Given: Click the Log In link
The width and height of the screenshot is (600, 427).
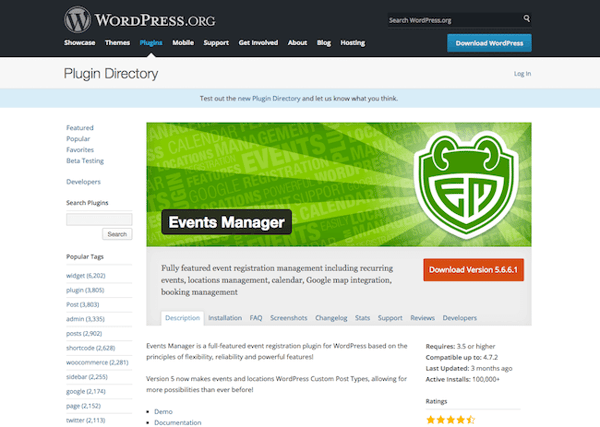Looking at the screenshot, I should pyautogui.click(x=522, y=73).
